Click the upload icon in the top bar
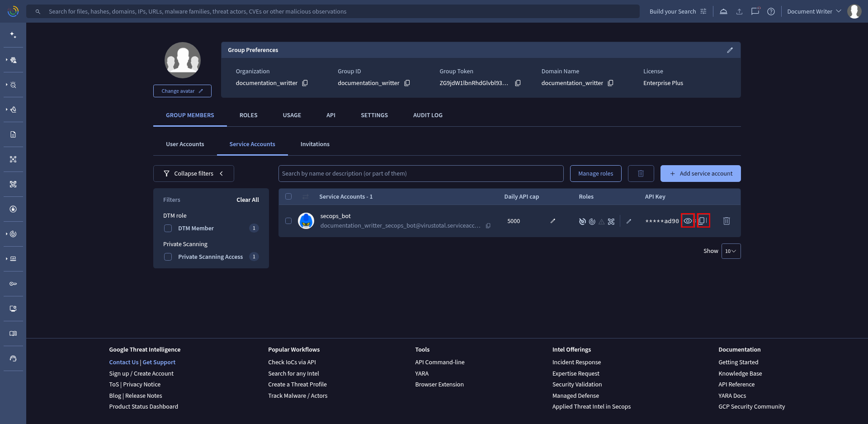This screenshot has height=424, width=868. pyautogui.click(x=740, y=11)
